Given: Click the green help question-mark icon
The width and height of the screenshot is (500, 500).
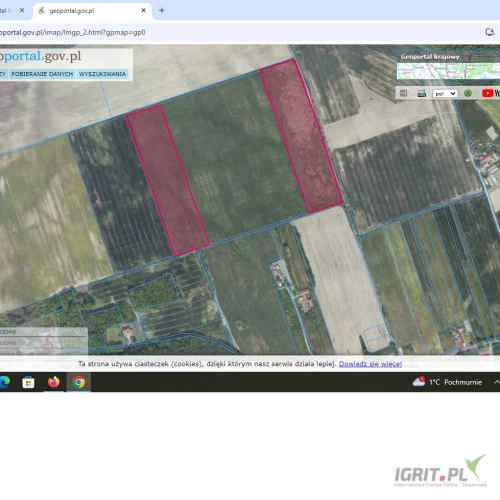Looking at the screenshot, I should click(x=468, y=93).
